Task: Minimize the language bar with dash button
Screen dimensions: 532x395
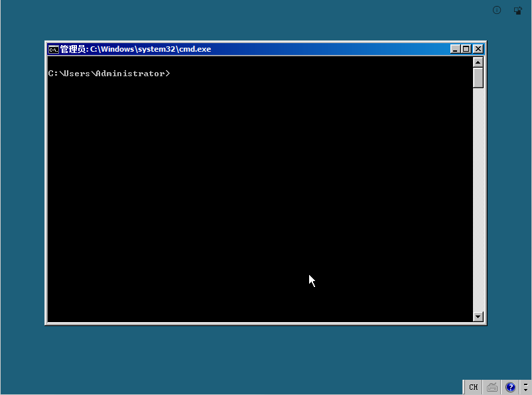Action: [x=525, y=384]
